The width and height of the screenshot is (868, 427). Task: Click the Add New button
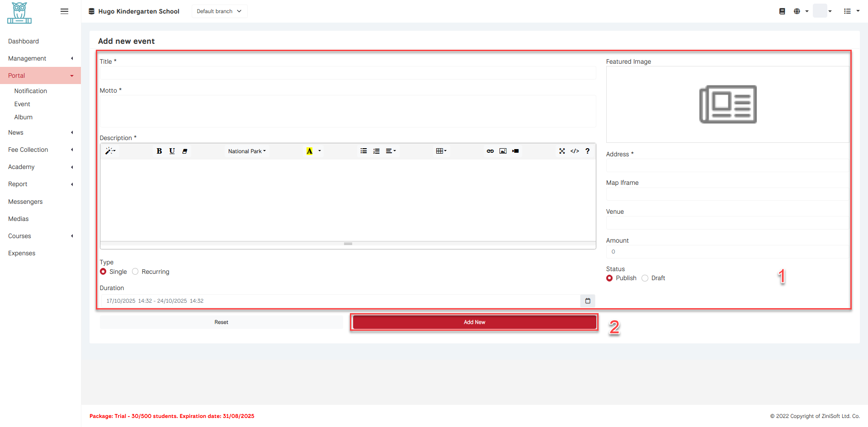pyautogui.click(x=474, y=322)
